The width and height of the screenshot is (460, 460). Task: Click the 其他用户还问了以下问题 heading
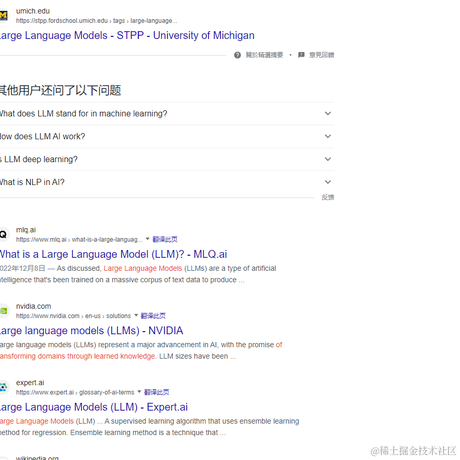(x=60, y=90)
